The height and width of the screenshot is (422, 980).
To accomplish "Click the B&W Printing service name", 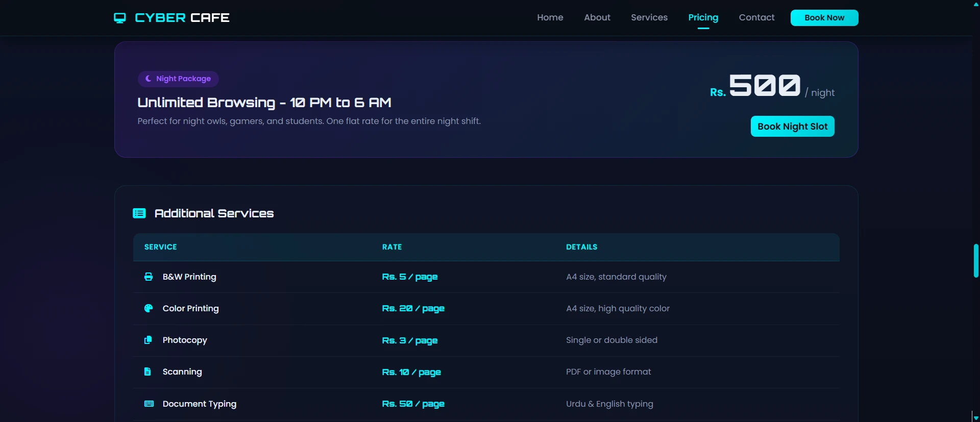I will pos(189,277).
